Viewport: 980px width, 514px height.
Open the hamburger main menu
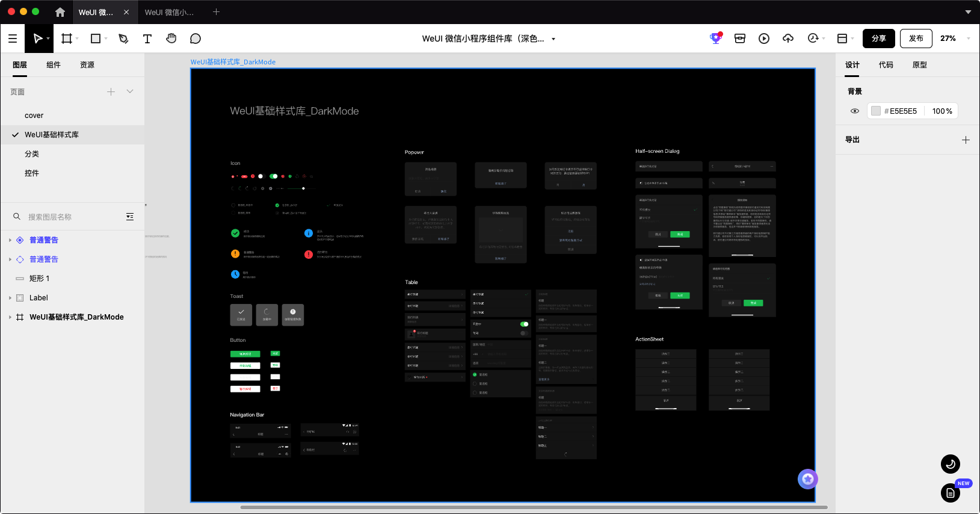(13, 39)
